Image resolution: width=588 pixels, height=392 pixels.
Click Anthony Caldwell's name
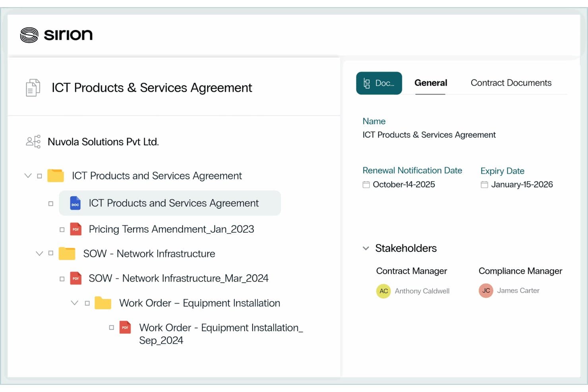click(x=422, y=291)
